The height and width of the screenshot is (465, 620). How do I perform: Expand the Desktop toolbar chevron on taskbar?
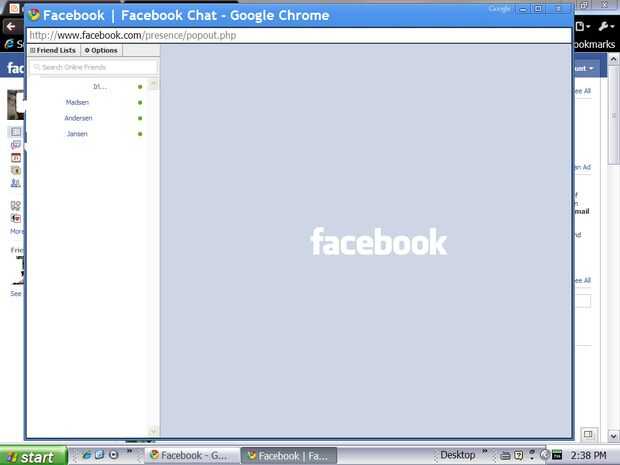pyautogui.click(x=485, y=451)
